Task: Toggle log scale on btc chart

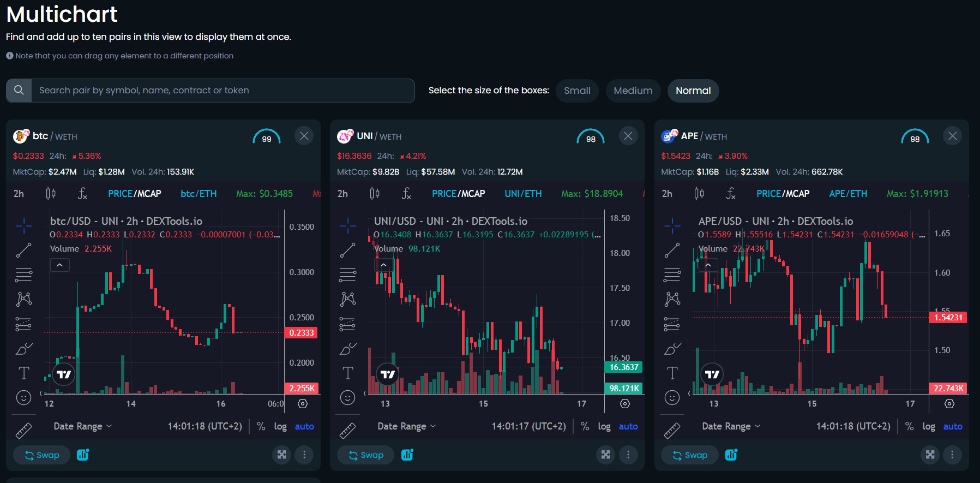Action: [280, 426]
